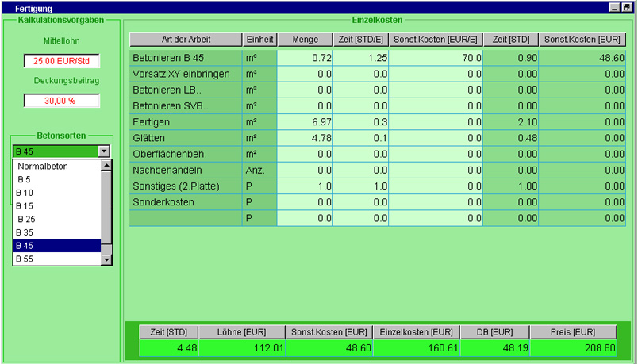Restore the Fertigung window size
Screen dimensions: 638x364
(626, 7)
